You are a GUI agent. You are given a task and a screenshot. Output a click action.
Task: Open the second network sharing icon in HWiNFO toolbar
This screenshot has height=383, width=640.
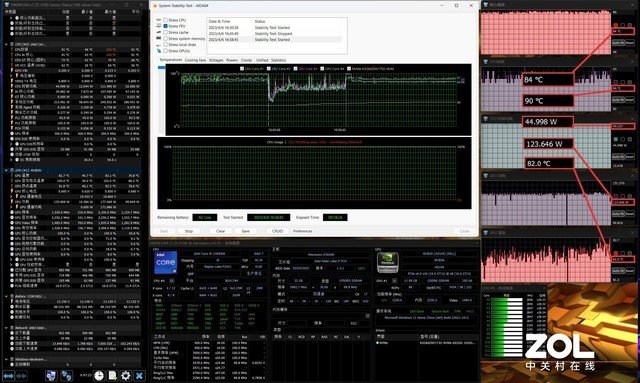(67, 376)
